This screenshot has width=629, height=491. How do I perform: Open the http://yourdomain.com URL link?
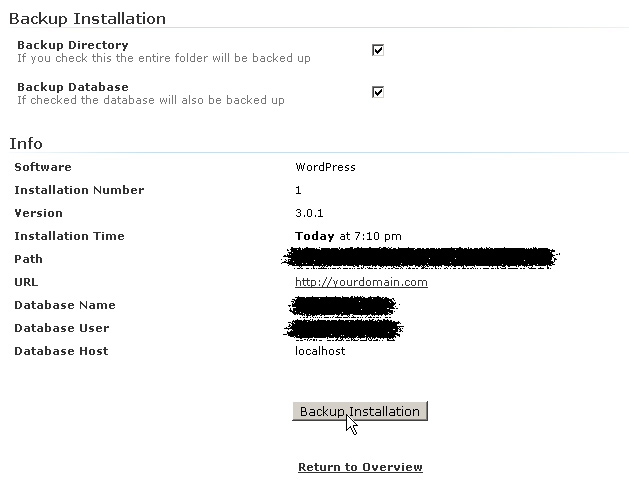point(361,282)
